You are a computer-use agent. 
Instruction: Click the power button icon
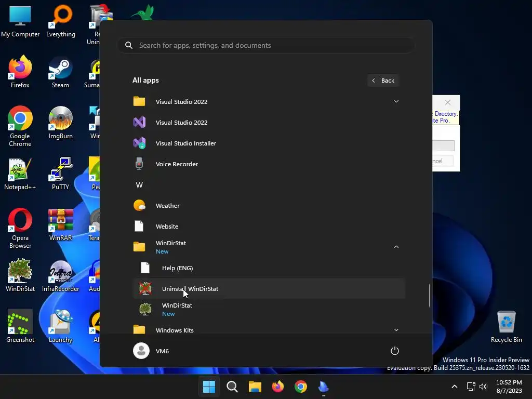pyautogui.click(x=395, y=351)
